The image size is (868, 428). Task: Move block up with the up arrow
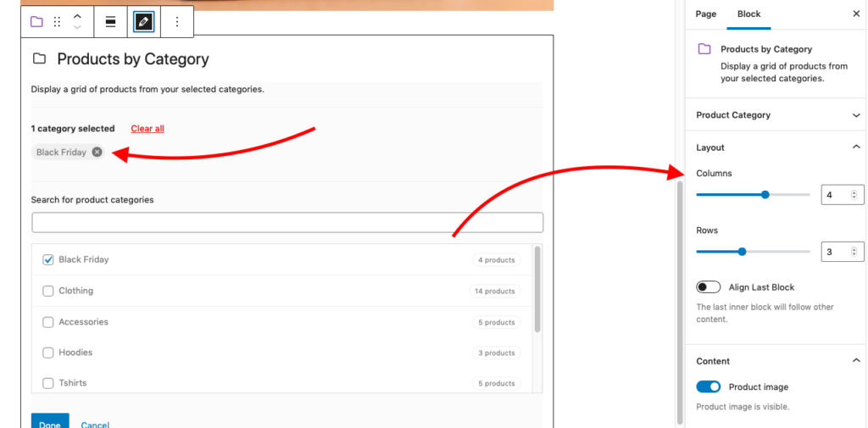[x=77, y=17]
